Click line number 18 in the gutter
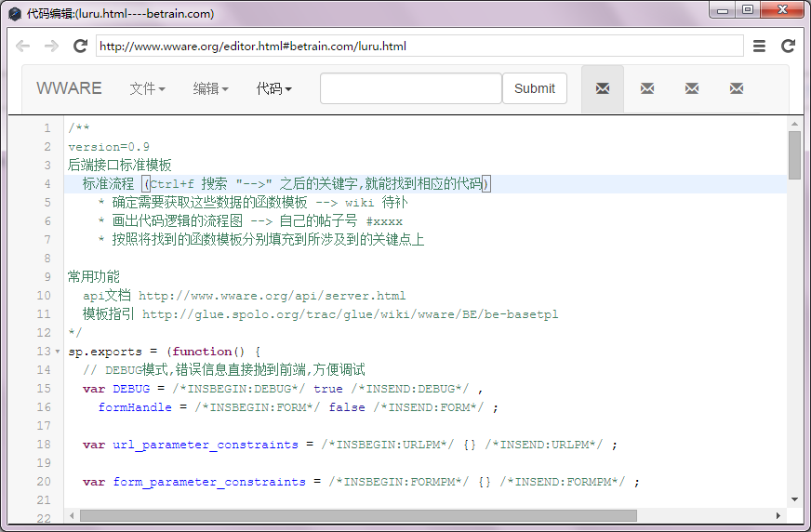The width and height of the screenshot is (811, 532). 44,445
